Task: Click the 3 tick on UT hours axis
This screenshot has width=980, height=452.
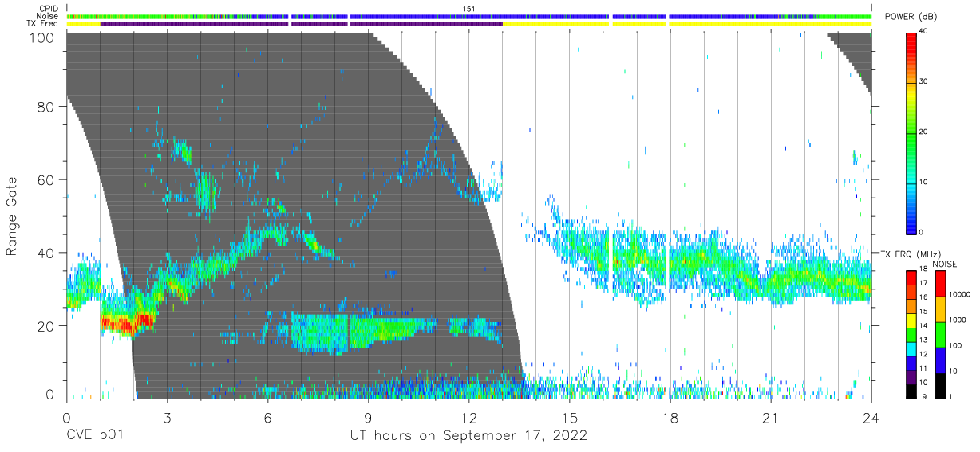Action: [x=167, y=417]
